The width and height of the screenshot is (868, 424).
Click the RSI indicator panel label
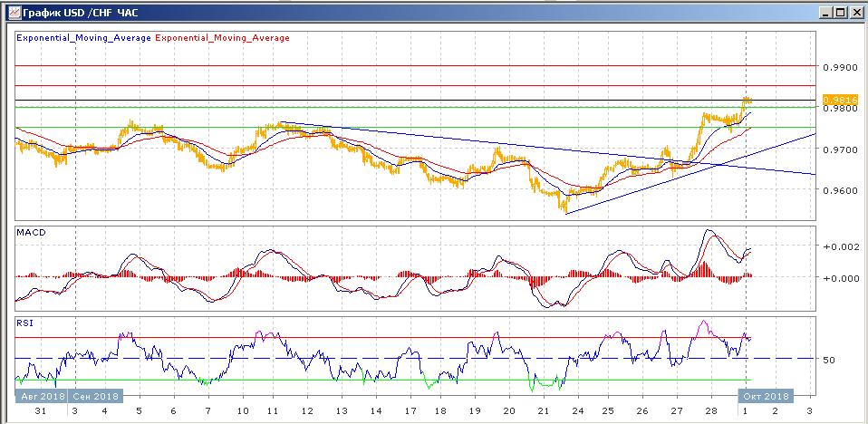(25, 322)
